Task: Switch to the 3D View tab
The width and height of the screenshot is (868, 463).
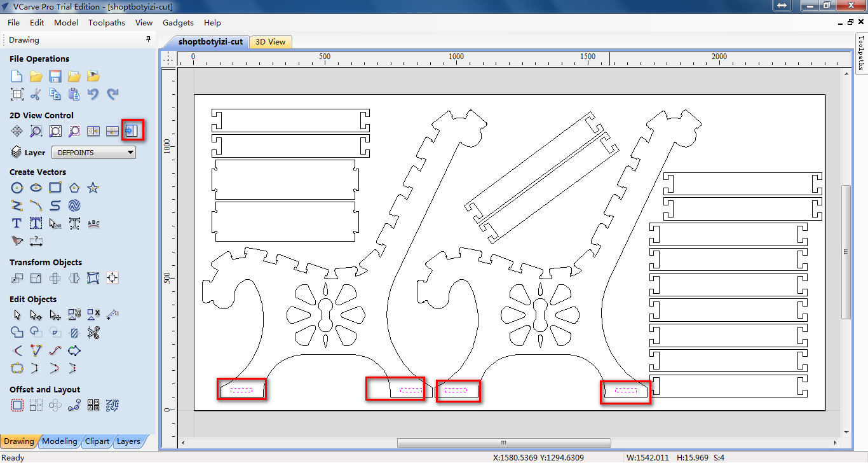Action: coord(271,41)
